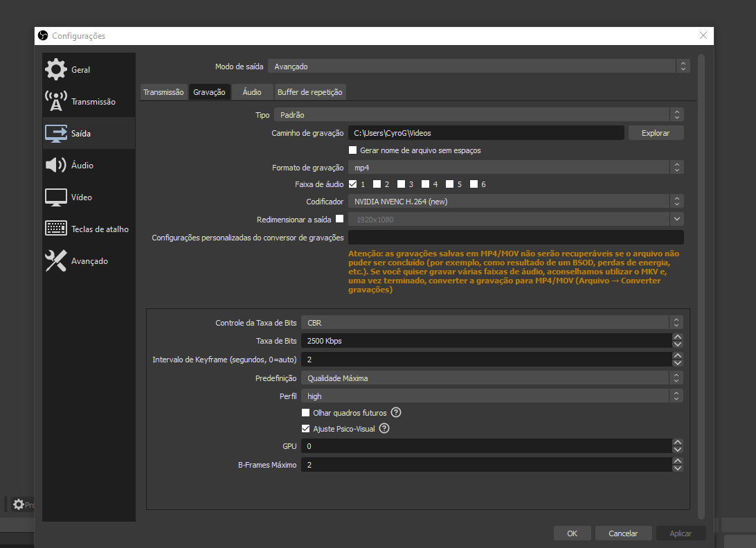Click the Aplicar button
This screenshot has height=548, width=756.
click(681, 533)
